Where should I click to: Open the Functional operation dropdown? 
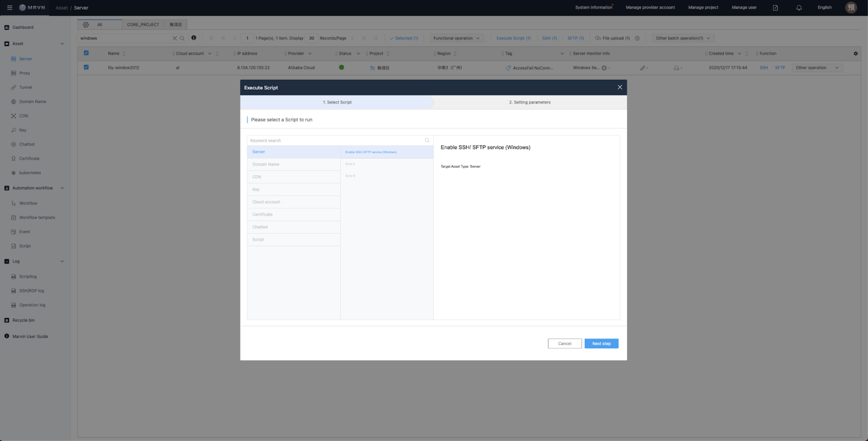pyautogui.click(x=456, y=38)
